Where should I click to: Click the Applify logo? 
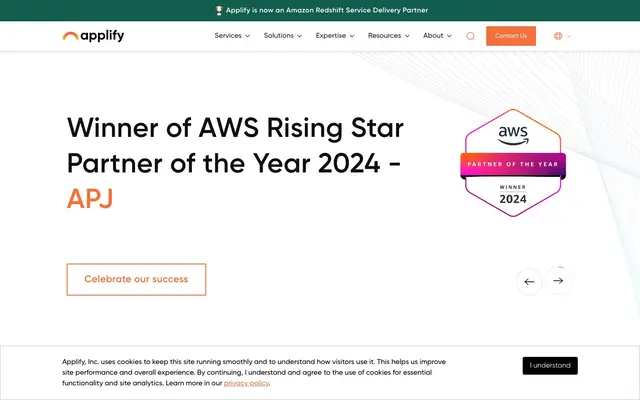93,36
